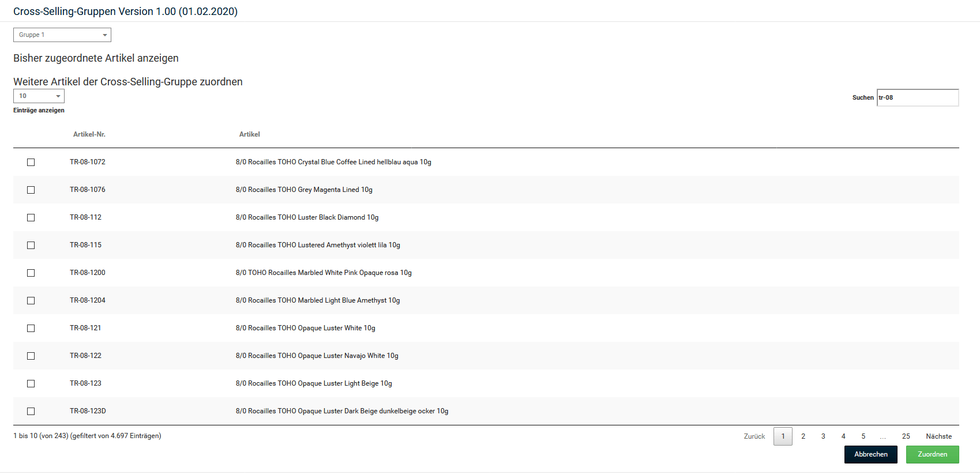Click Nächste to go to next page
This screenshot has height=475, width=980.
click(x=938, y=436)
